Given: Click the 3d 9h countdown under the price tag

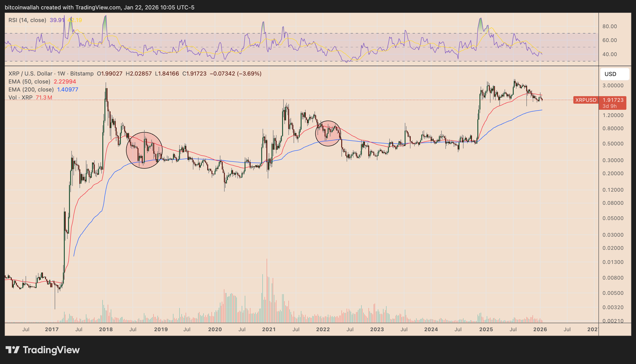Looking at the screenshot, I should click(x=609, y=106).
